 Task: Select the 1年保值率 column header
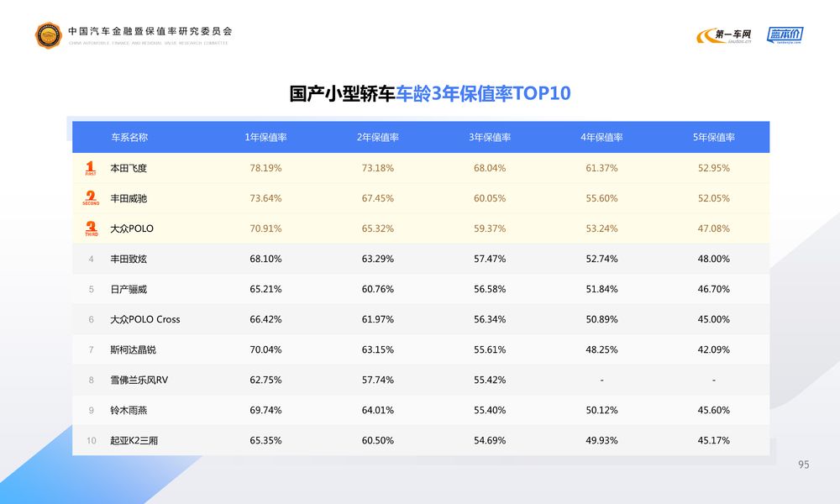click(x=265, y=138)
